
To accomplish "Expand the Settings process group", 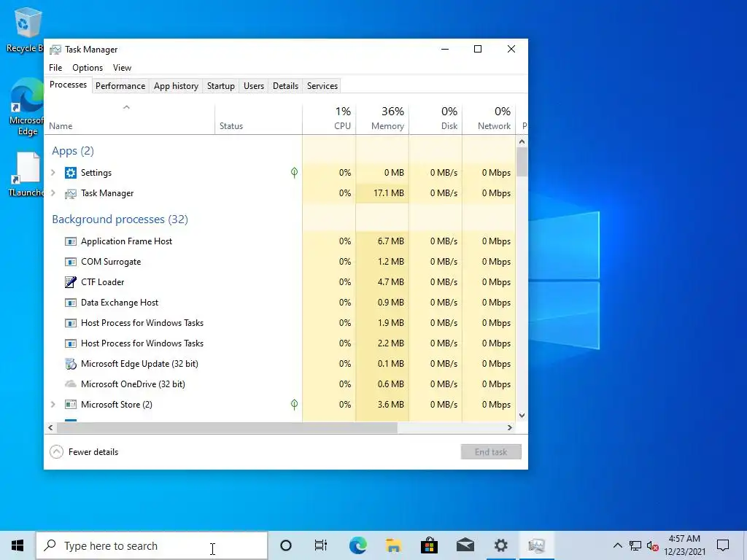I will 53,173.
